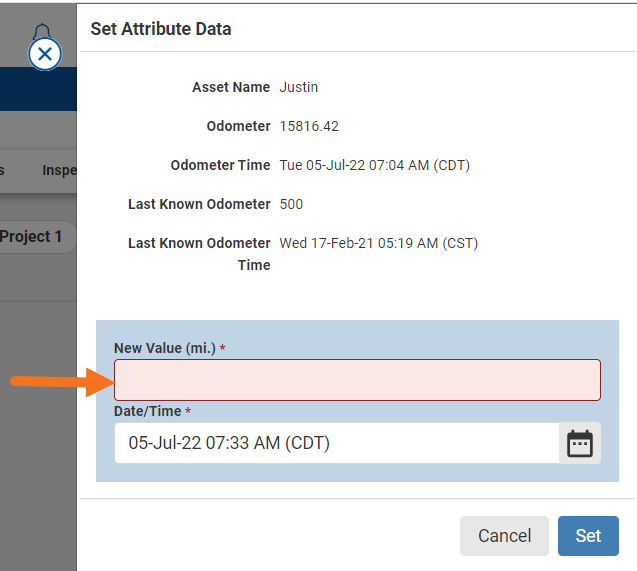Click the Wed 17-Feb-21 timestamp value
Image resolution: width=637 pixels, height=571 pixels.
pyautogui.click(x=371, y=243)
